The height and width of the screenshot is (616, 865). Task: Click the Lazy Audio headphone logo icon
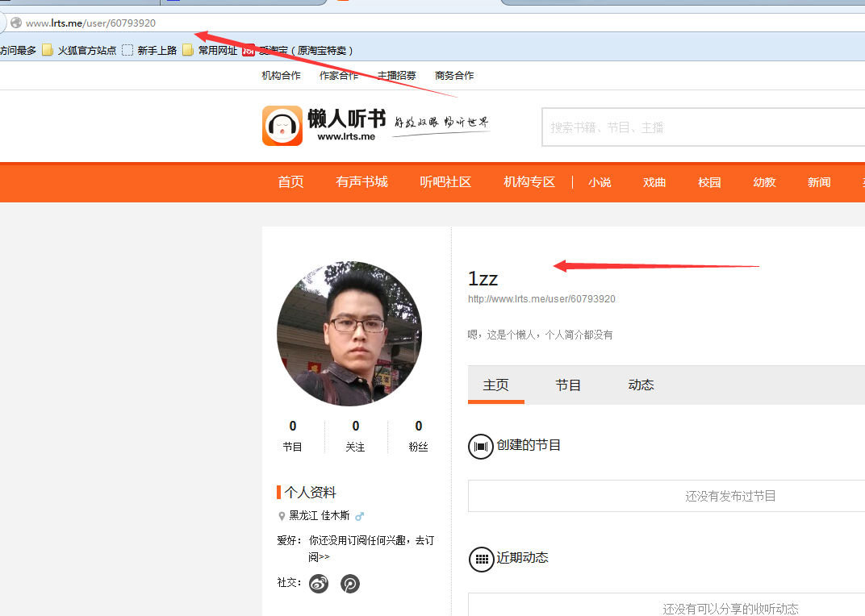282,126
